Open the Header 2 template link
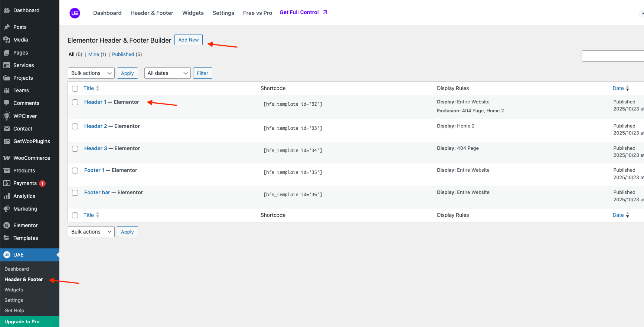This screenshot has width=644, height=327. [95, 126]
